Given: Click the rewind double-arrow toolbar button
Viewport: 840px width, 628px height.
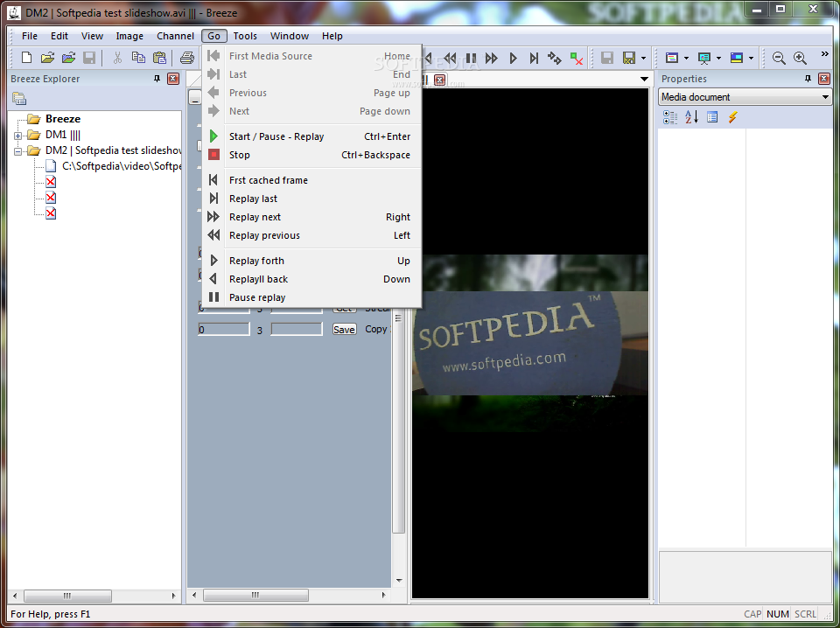Looking at the screenshot, I should coord(451,58).
